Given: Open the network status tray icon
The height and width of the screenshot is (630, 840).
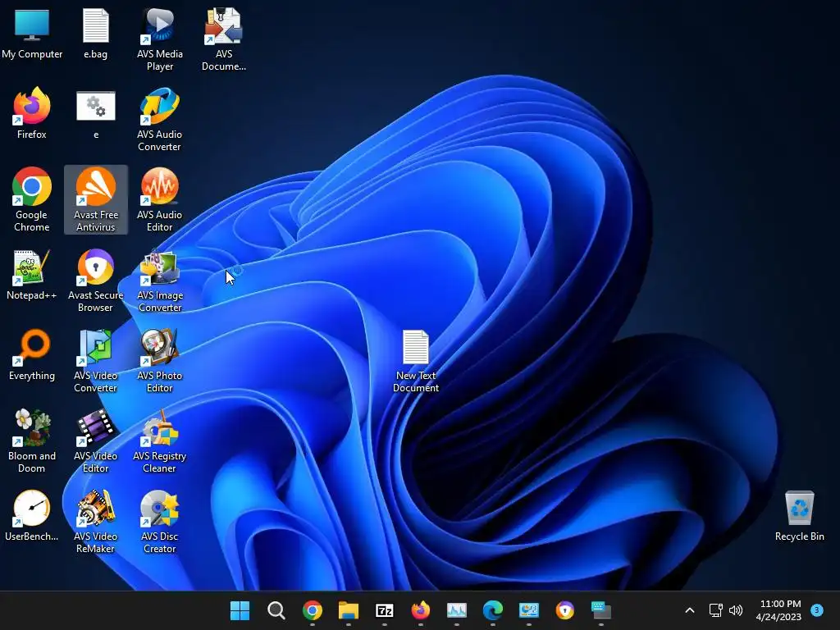Looking at the screenshot, I should coord(715,610).
